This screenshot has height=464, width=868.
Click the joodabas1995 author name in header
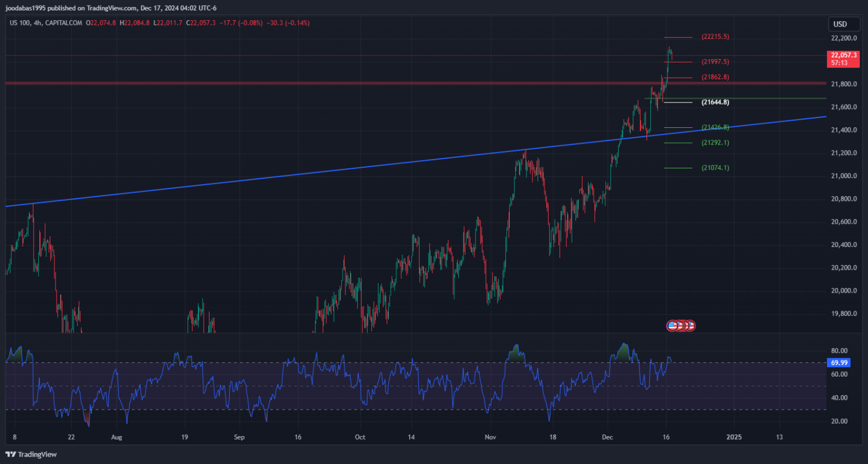point(25,8)
